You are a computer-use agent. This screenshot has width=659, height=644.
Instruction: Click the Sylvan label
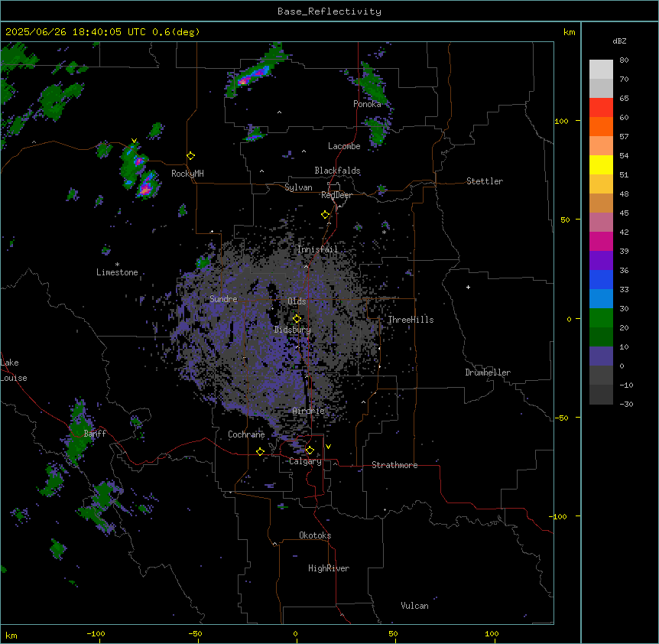point(298,187)
